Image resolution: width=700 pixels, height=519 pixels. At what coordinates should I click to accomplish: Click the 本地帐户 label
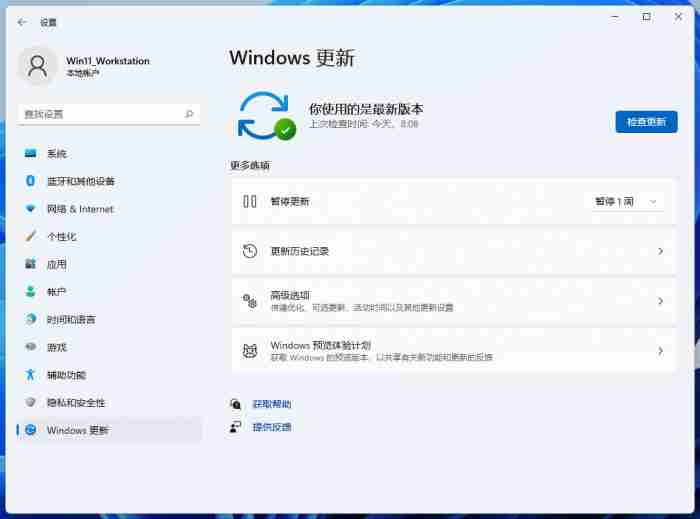coord(83,73)
